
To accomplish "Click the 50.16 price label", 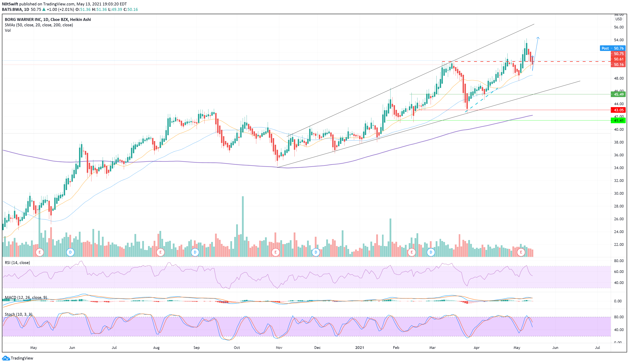I will (618, 65).
